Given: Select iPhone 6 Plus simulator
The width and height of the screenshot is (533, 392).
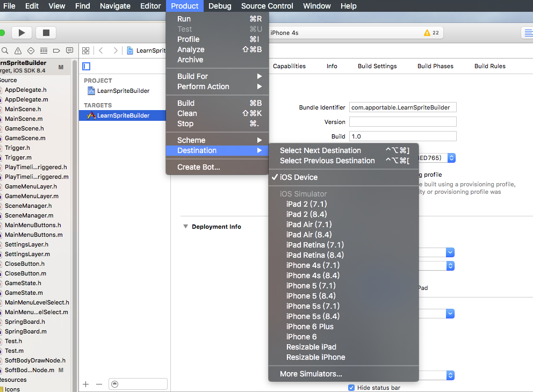Looking at the screenshot, I should tap(343, 327).
